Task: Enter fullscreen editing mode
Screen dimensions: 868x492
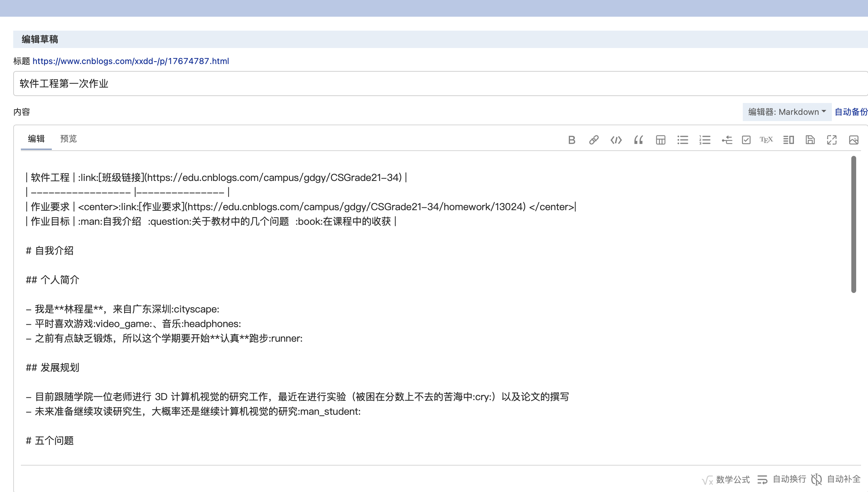Action: [832, 140]
